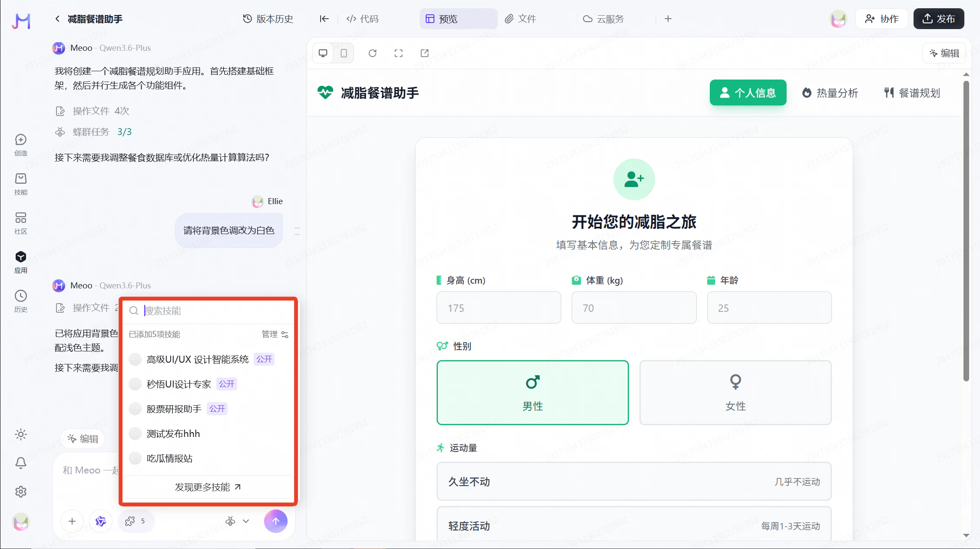The width and height of the screenshot is (980, 549).
Task: Open the 历史 sidebar section
Action: point(21,301)
